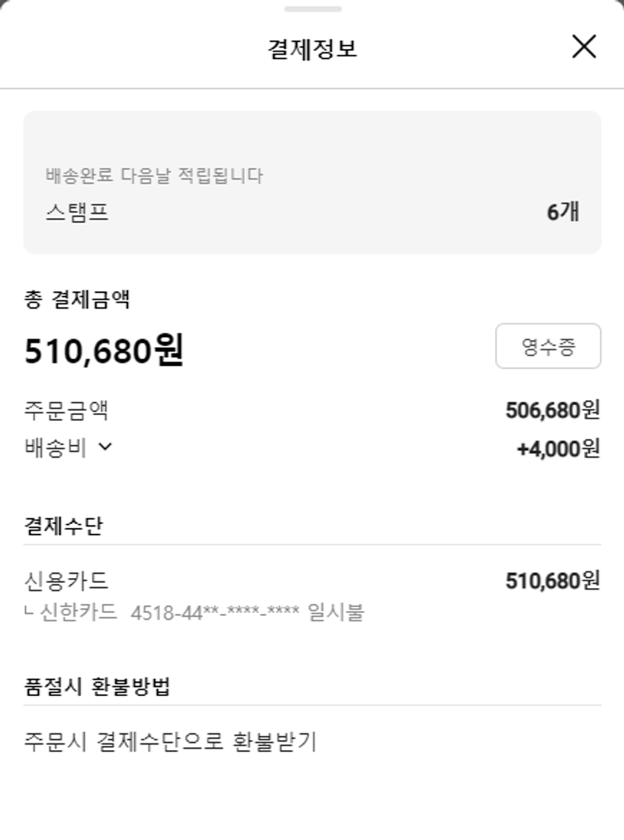The height and width of the screenshot is (840, 624).
Task: Grab the sheet drag handle at top
Action: point(312,9)
